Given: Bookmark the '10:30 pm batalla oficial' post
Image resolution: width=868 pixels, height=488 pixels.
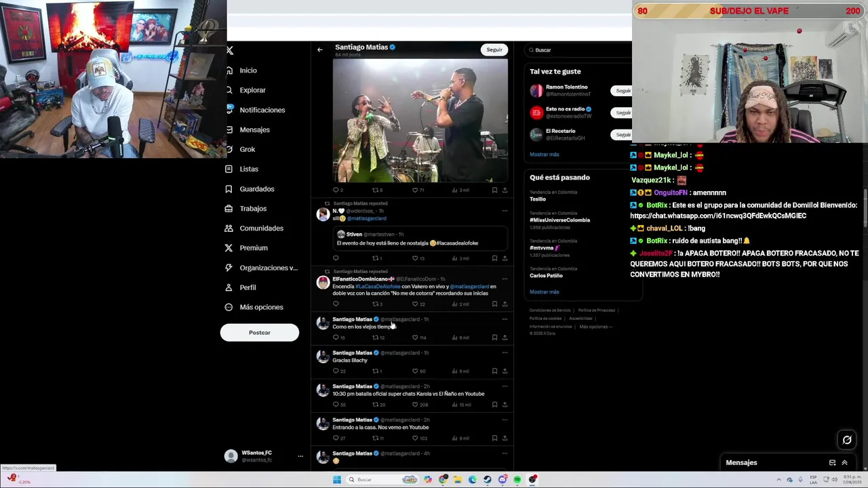Looking at the screenshot, I should pos(494,405).
